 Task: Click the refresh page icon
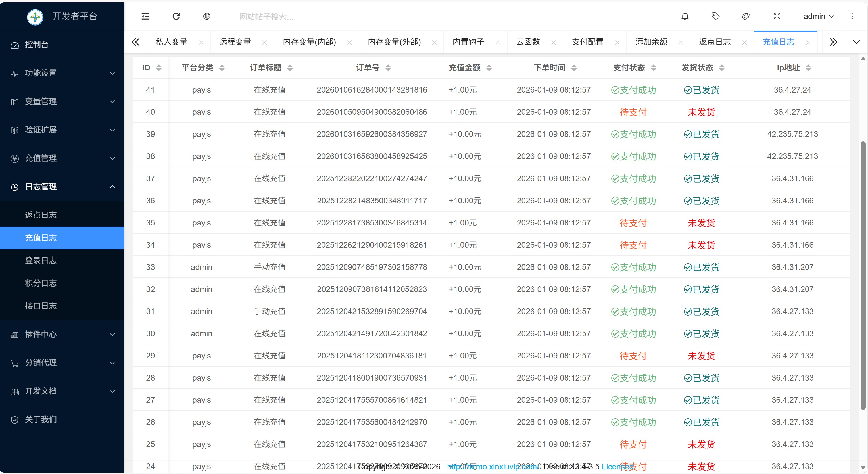[176, 16]
